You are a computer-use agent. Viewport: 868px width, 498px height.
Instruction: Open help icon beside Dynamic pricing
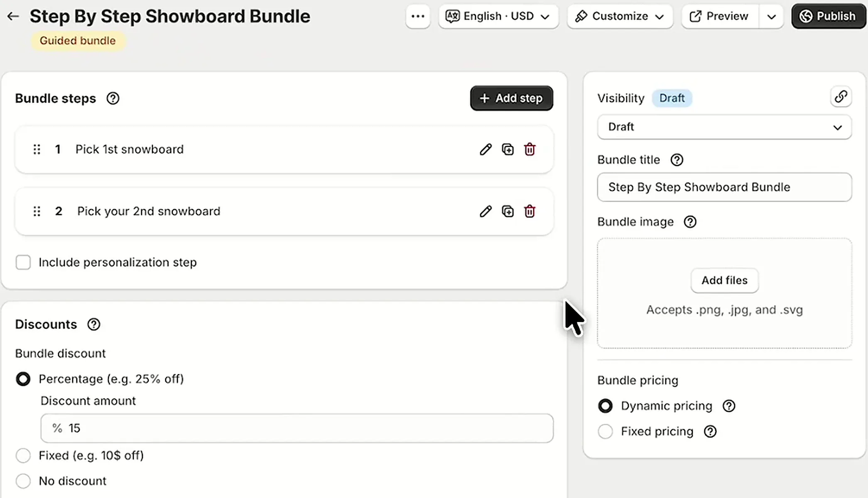(x=729, y=406)
